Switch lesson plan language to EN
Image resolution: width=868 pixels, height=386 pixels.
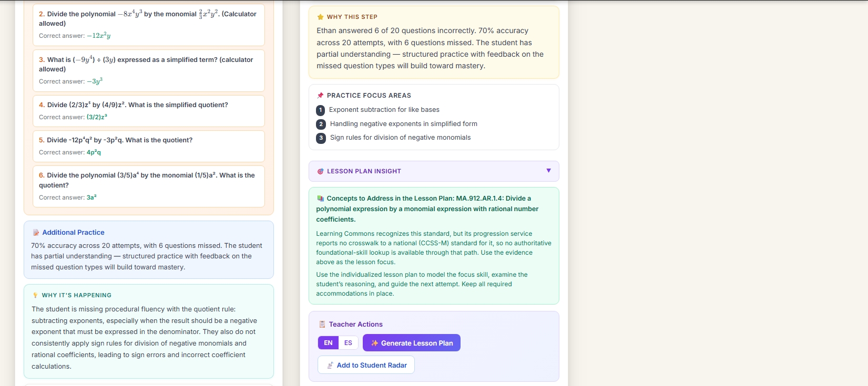click(328, 343)
